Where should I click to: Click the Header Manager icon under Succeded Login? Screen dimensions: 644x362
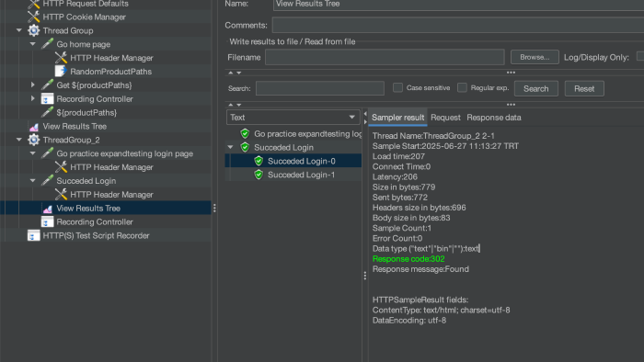(61, 195)
